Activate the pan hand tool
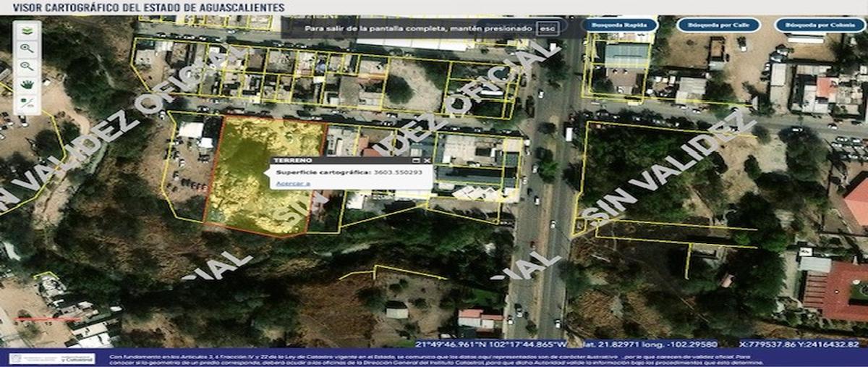The width and height of the screenshot is (868, 367). coord(27,84)
